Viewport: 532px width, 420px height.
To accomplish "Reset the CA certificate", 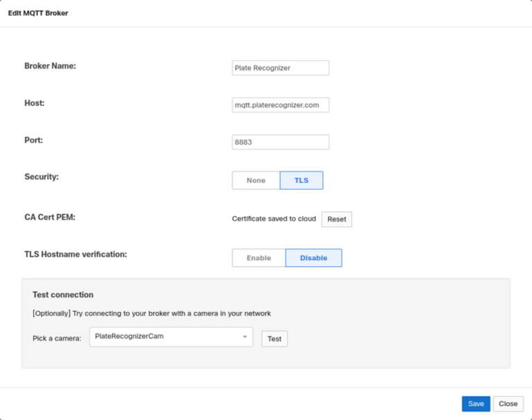I will pos(337,219).
